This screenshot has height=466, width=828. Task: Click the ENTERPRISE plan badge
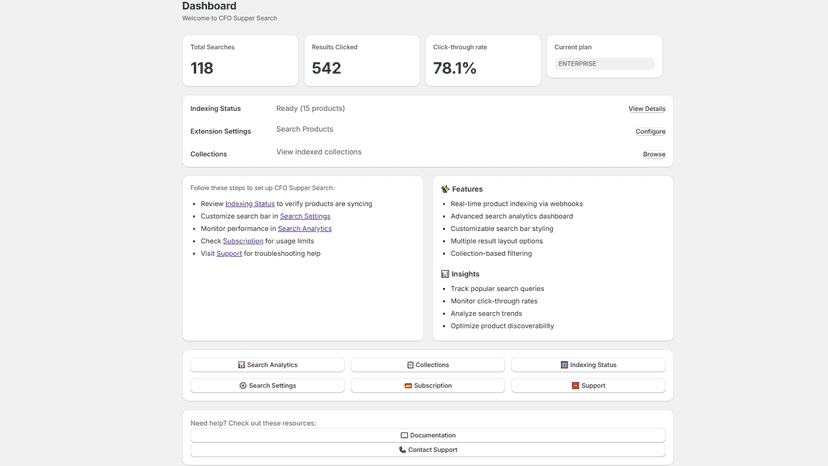pyautogui.click(x=604, y=63)
